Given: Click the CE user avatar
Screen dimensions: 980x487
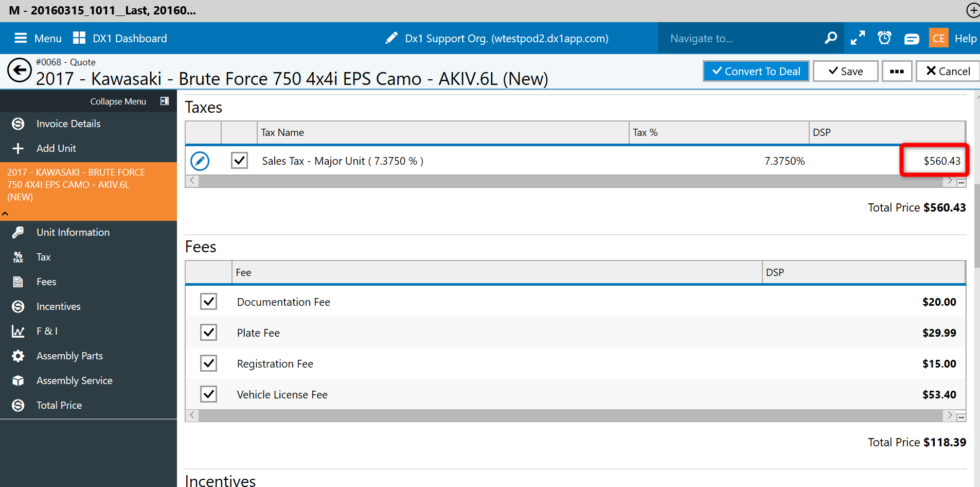Looking at the screenshot, I should pos(939,38).
